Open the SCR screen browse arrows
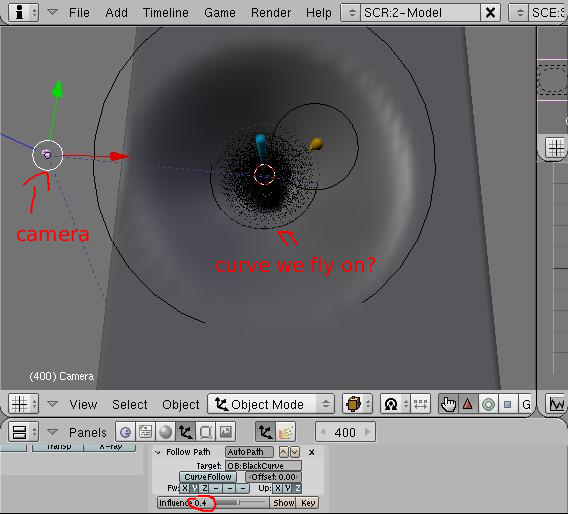 click(x=351, y=13)
